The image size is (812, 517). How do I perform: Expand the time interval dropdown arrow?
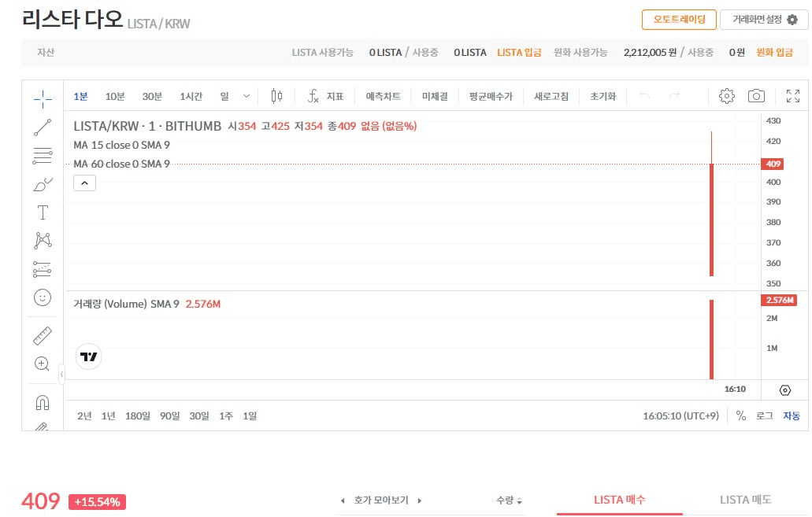247,96
